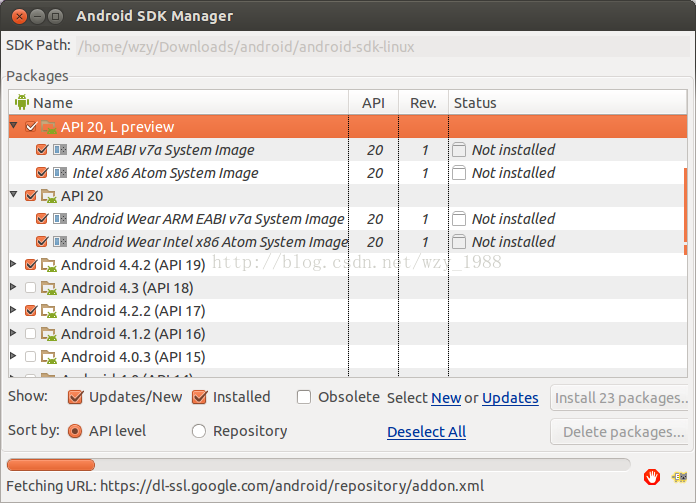Uncheck Android Wear Intel x86 Atom System Image
Screen dimensions: 696x503
[x=42, y=241]
